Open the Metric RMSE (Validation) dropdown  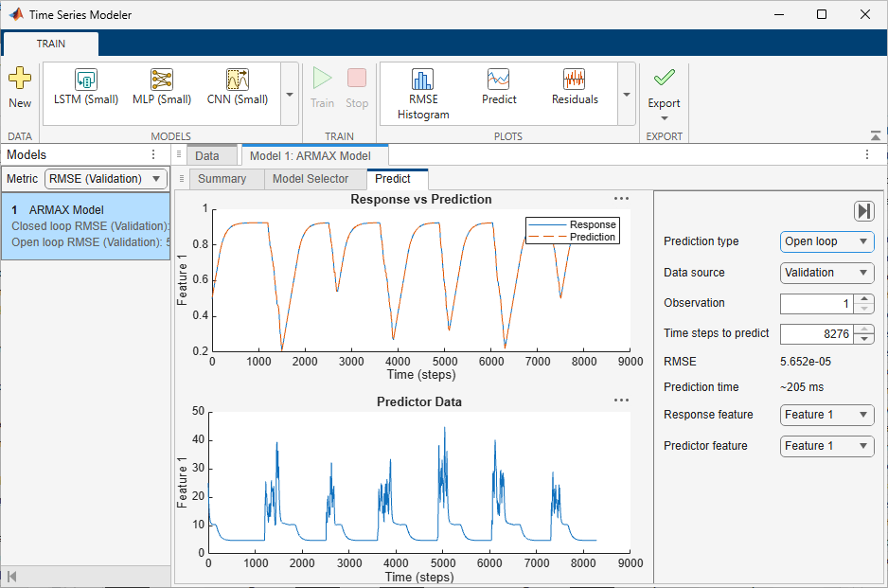[x=106, y=179]
